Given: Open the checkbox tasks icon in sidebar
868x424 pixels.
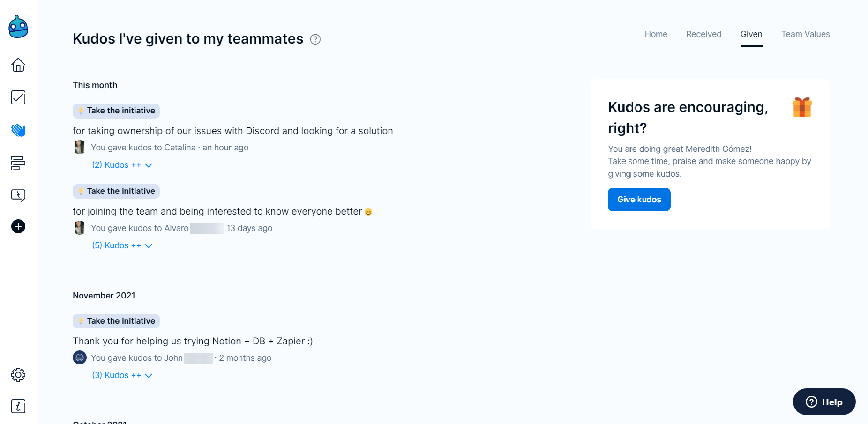Looking at the screenshot, I should (18, 97).
